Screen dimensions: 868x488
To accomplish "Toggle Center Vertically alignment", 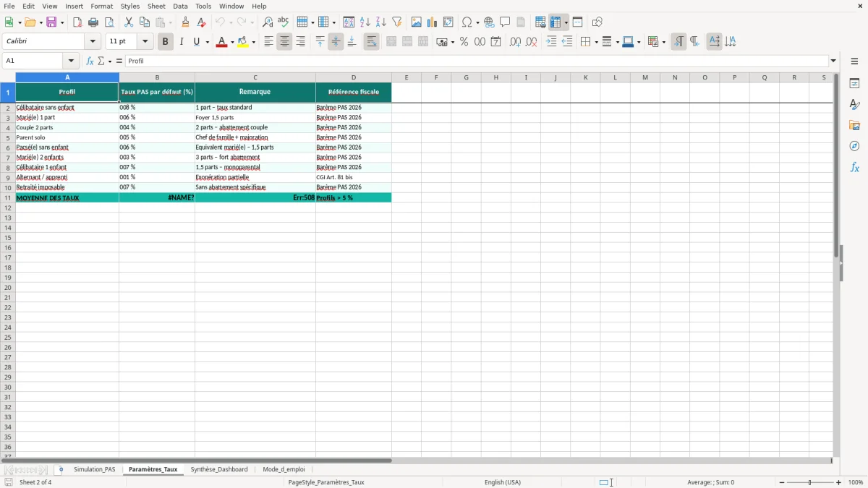I will coord(336,42).
